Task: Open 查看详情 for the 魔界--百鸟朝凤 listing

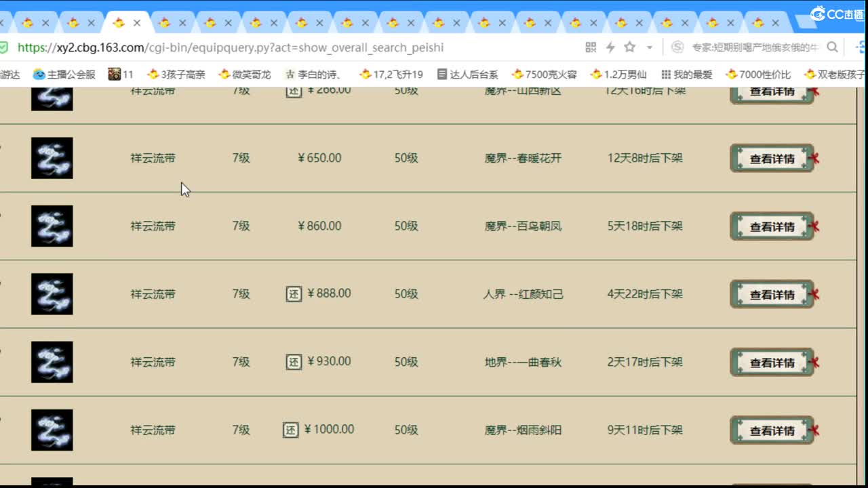Action: click(x=772, y=226)
